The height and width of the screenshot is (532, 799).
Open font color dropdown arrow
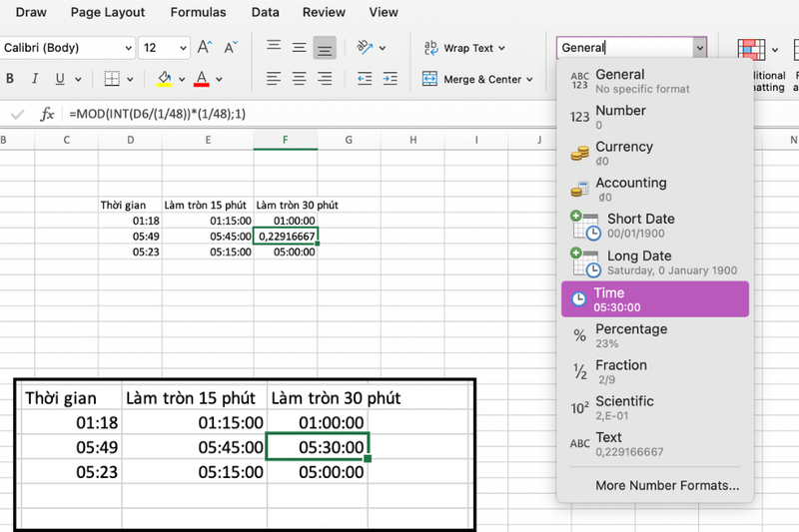click(219, 79)
